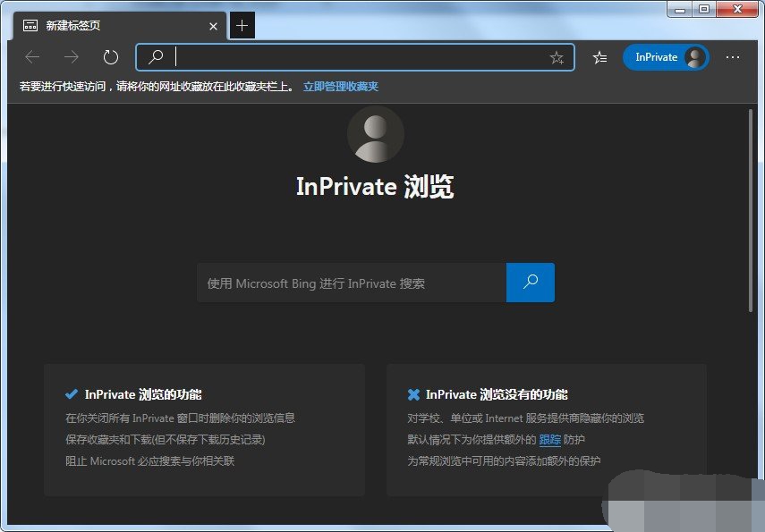Image resolution: width=765 pixels, height=532 pixels.
Task: Minimize the browser window
Action: point(681,9)
